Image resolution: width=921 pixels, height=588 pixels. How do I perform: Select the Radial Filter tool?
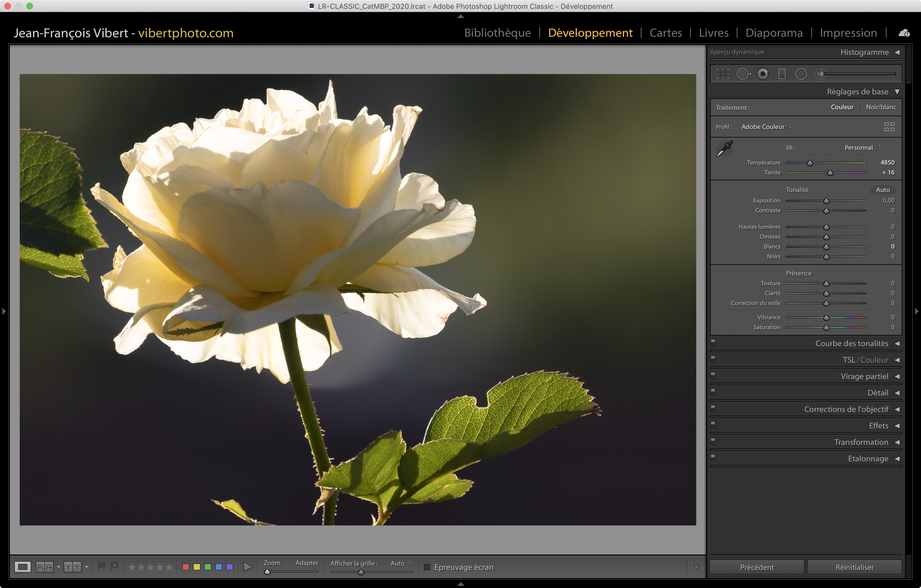pyautogui.click(x=801, y=74)
